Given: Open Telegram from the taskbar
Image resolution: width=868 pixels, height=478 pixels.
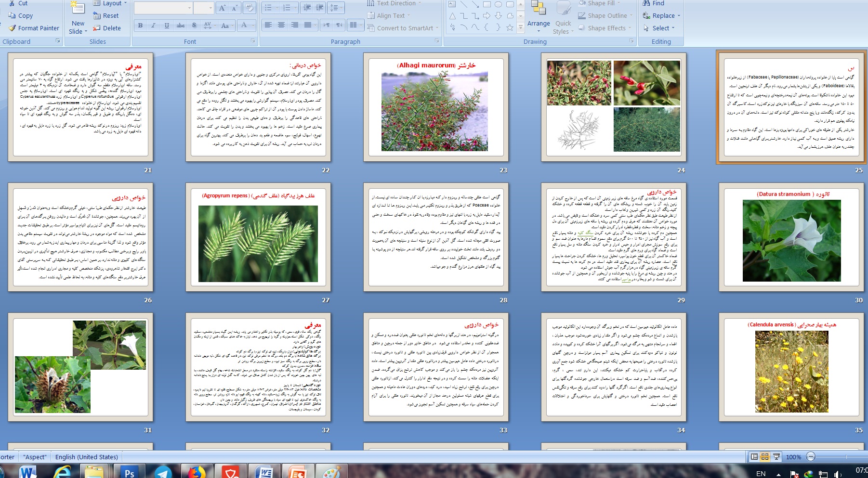Looking at the screenshot, I should click(x=163, y=472).
